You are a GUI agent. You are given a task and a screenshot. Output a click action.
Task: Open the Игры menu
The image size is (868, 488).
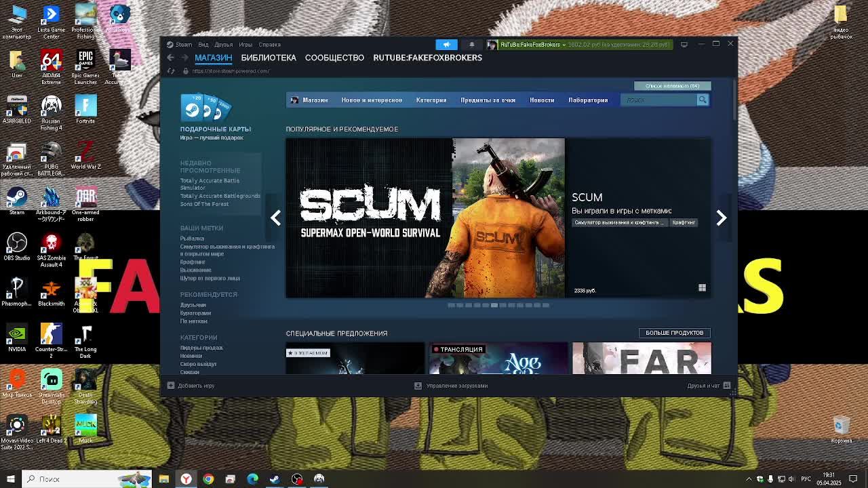coord(245,45)
